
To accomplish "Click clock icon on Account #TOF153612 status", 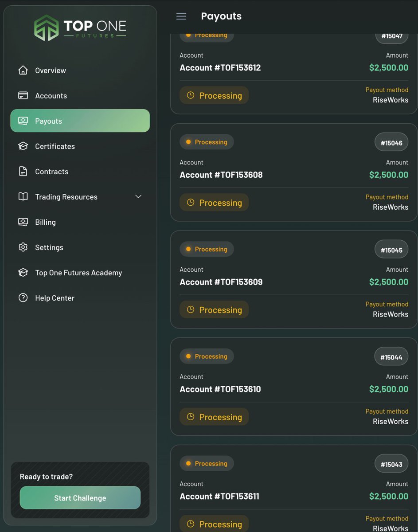I will click(x=191, y=95).
